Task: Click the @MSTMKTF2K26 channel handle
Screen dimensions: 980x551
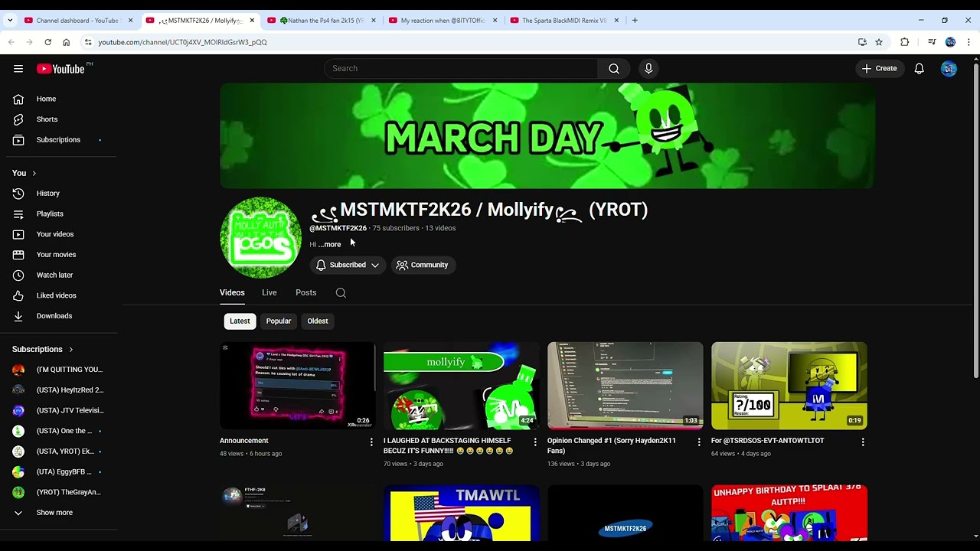Action: click(x=338, y=228)
